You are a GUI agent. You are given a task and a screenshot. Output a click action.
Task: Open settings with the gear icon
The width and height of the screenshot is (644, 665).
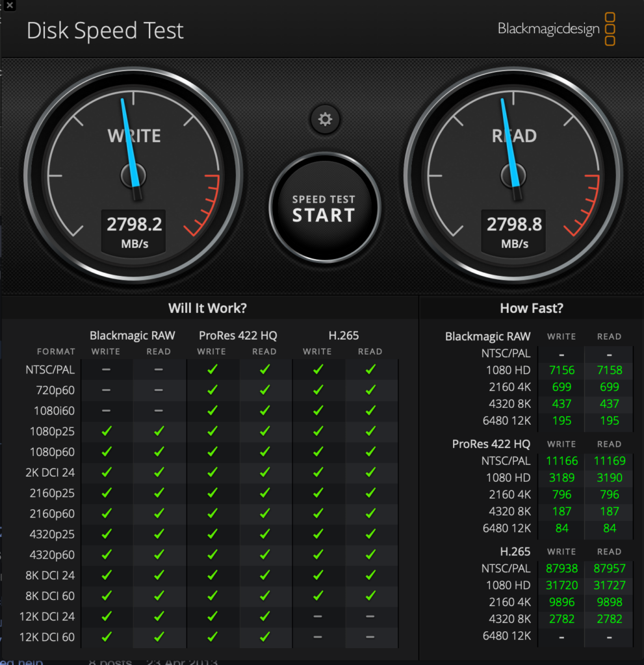pyautogui.click(x=325, y=119)
